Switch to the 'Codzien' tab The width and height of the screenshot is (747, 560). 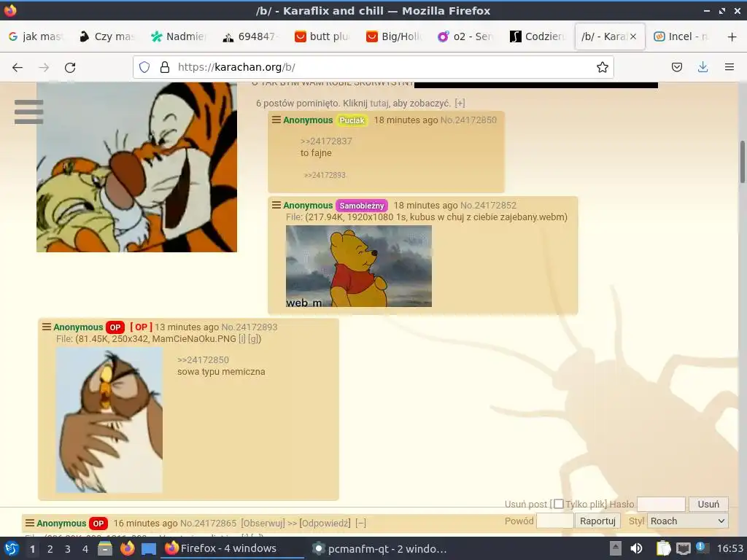[538, 36]
